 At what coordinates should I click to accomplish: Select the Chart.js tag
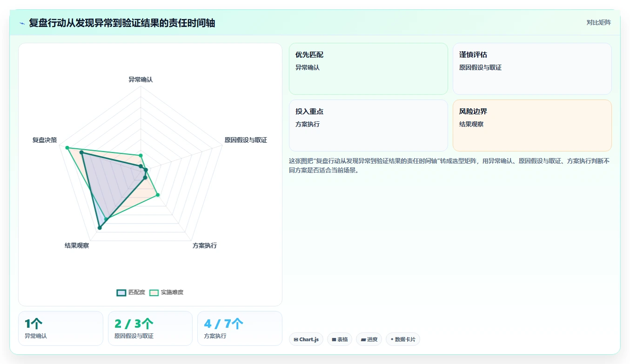click(306, 339)
